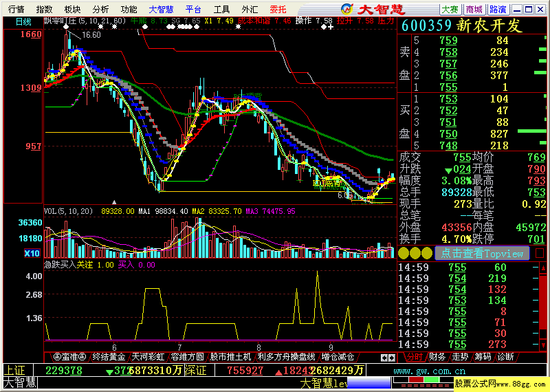
Task: Open the 大智慧 menu
Action: [161, 9]
